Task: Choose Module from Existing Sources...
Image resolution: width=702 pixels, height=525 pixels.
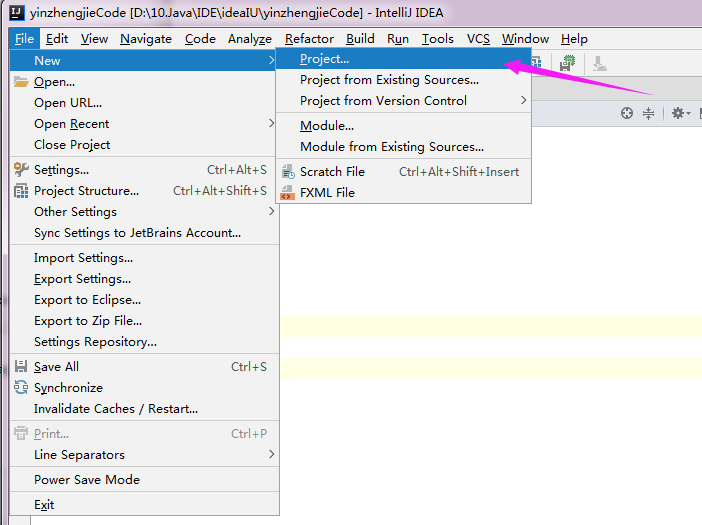Action: (403, 147)
